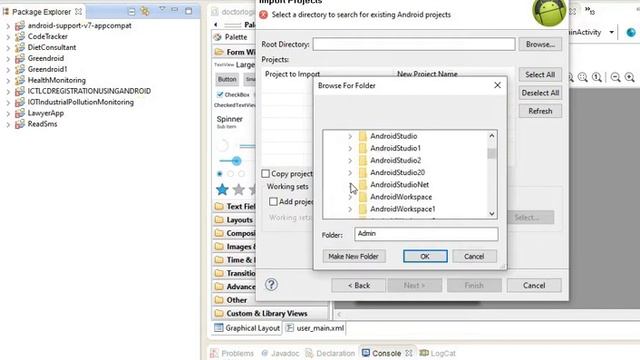This screenshot has height=360, width=640.
Task: Open the Javadoc tab
Action: pos(280,353)
